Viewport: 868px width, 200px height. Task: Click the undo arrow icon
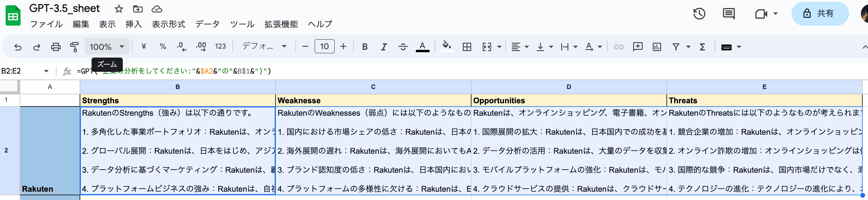tap(18, 47)
